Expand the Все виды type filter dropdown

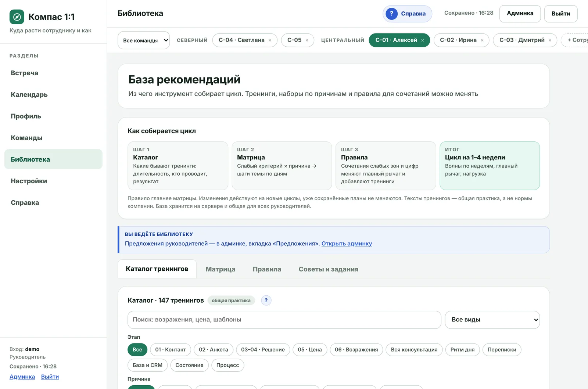[492, 320]
